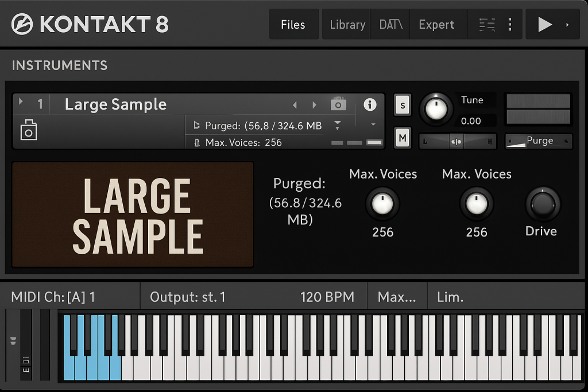This screenshot has width=588, height=392.
Task: Click the snapshot camera icon in instrument header
Action: click(x=338, y=104)
